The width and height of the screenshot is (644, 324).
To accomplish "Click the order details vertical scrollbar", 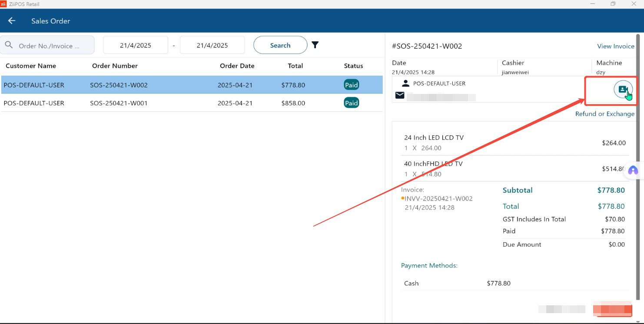I will (637, 165).
